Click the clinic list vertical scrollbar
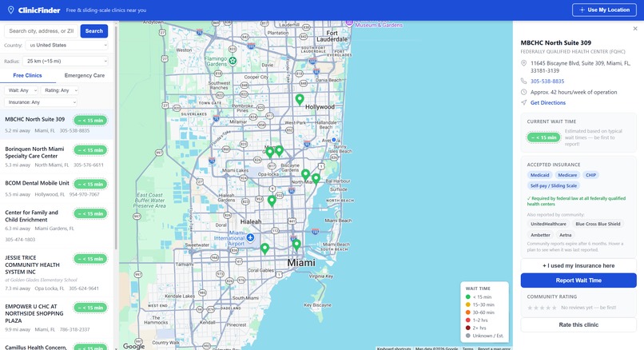The image size is (644, 350). point(116,137)
